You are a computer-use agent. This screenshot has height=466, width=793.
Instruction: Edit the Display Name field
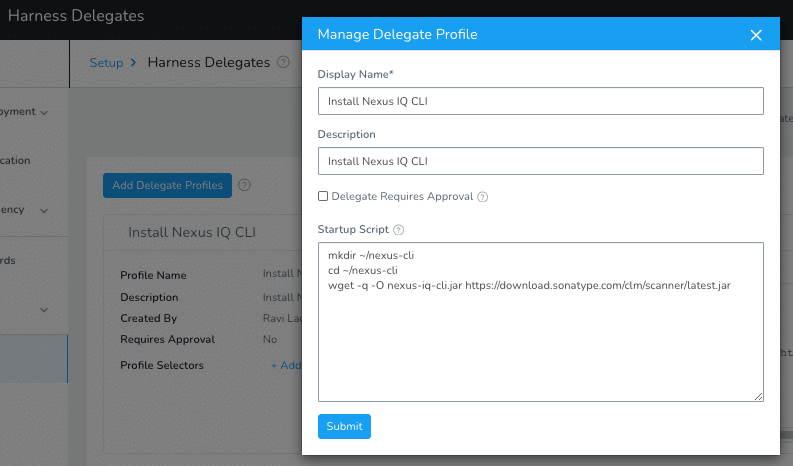(x=541, y=101)
